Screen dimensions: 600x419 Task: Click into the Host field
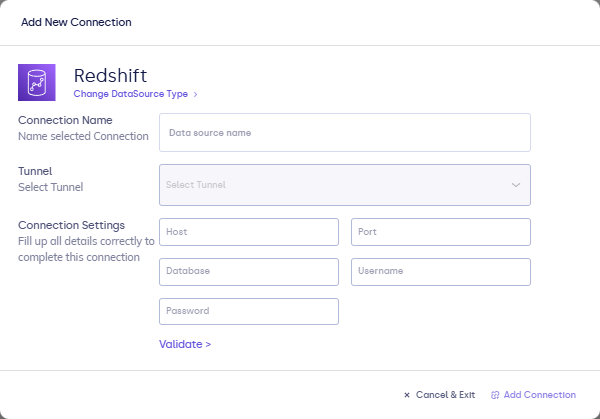[x=249, y=232]
